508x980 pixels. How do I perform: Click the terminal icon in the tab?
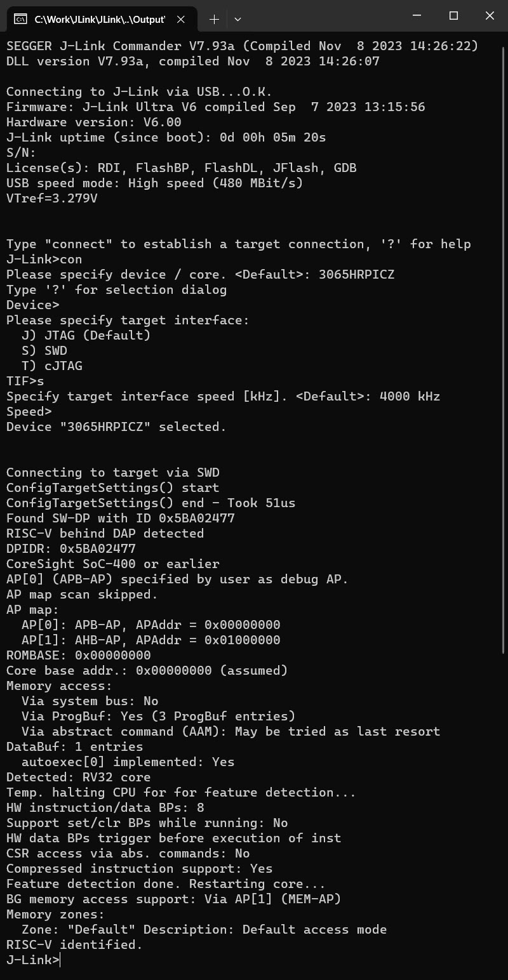click(x=20, y=19)
